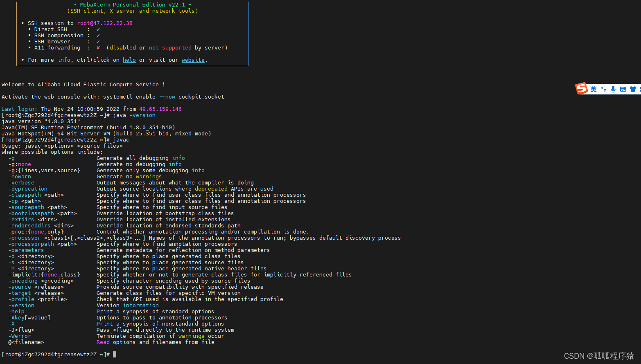641x364 pixels.
Task: Click the "-s <directory>" option
Action: tap(31, 263)
